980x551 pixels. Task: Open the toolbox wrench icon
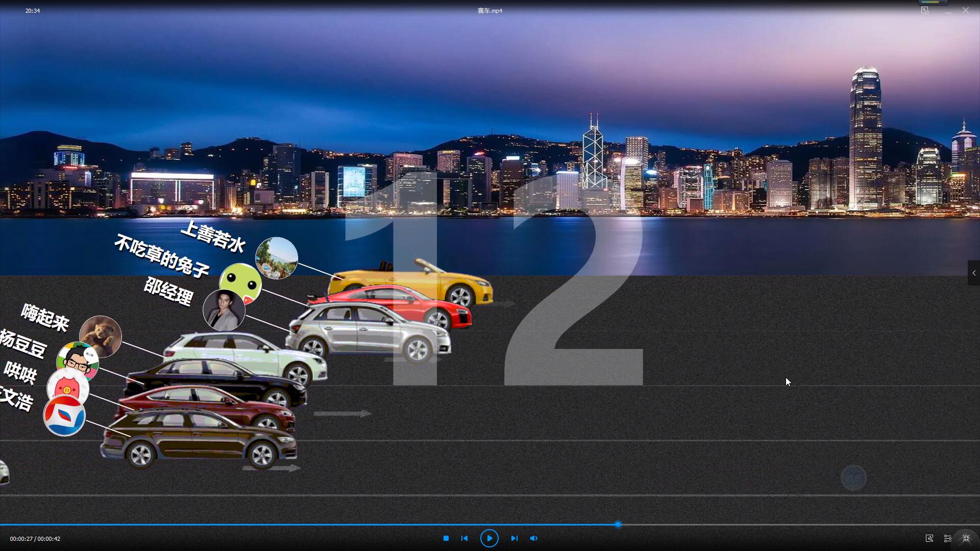tap(929, 538)
